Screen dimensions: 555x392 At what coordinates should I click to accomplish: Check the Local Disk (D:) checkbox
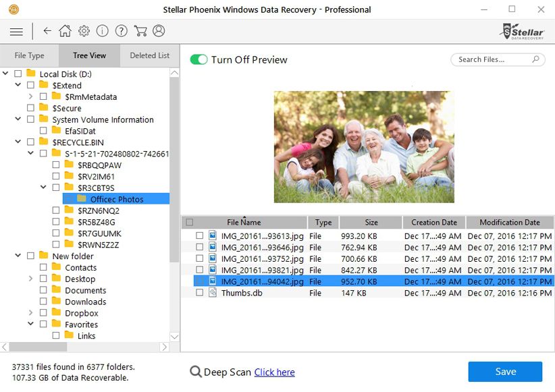[x=18, y=74]
